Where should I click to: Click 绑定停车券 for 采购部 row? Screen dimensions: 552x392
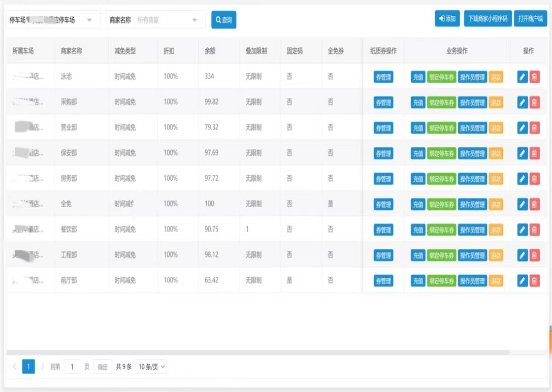click(x=441, y=102)
